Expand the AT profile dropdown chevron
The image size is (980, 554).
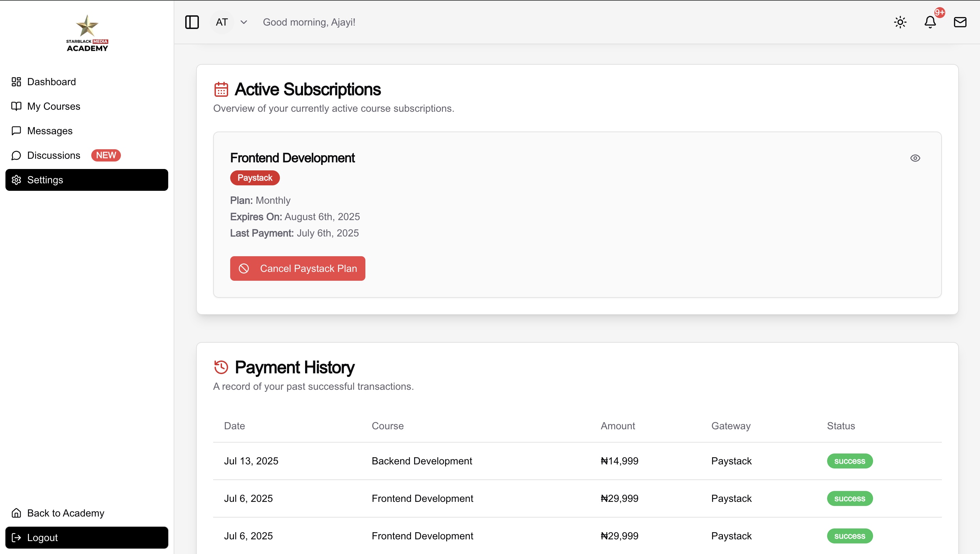point(244,22)
